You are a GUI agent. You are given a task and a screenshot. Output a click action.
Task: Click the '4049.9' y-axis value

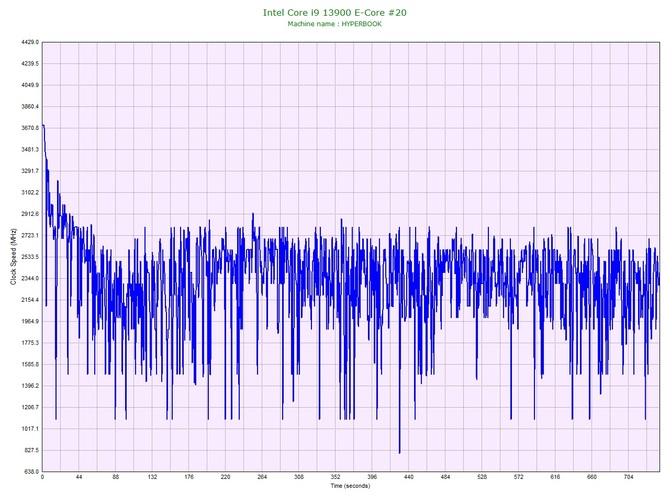pyautogui.click(x=30, y=85)
